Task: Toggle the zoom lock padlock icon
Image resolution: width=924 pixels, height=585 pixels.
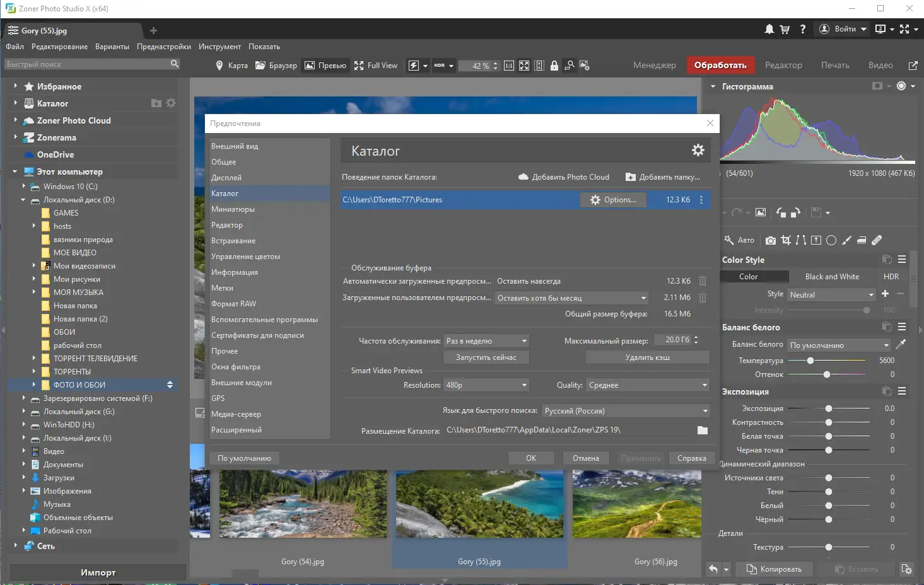Action: [554, 66]
